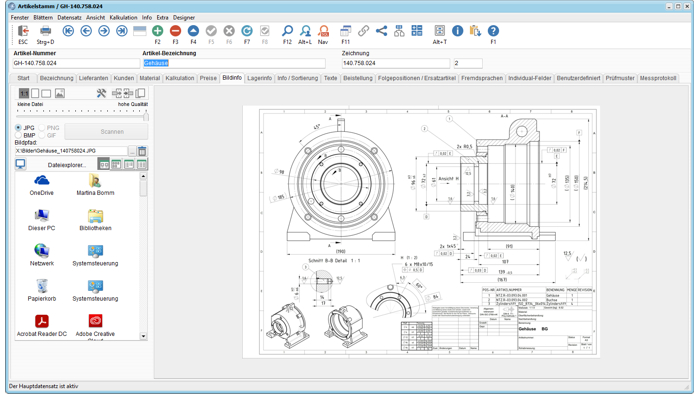
Task: Open help with the F1 question icon
Action: click(x=493, y=31)
